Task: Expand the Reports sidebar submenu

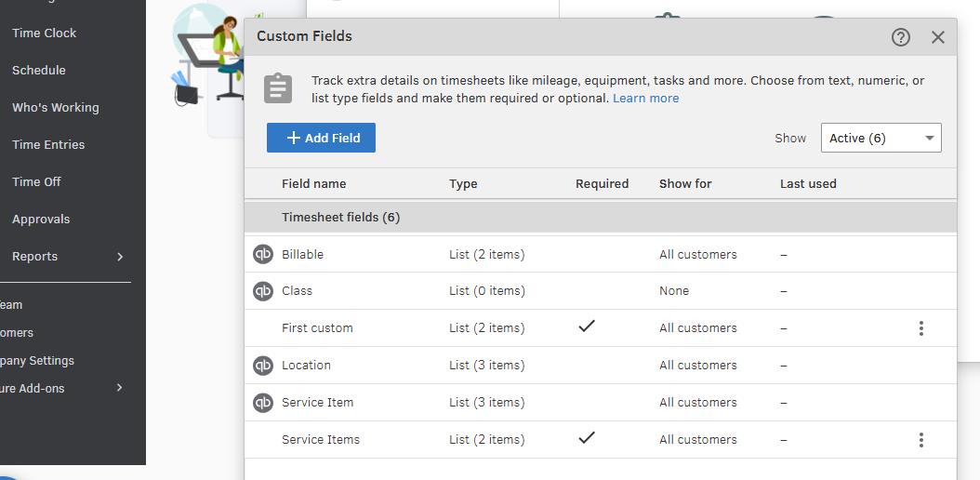Action: click(x=120, y=257)
